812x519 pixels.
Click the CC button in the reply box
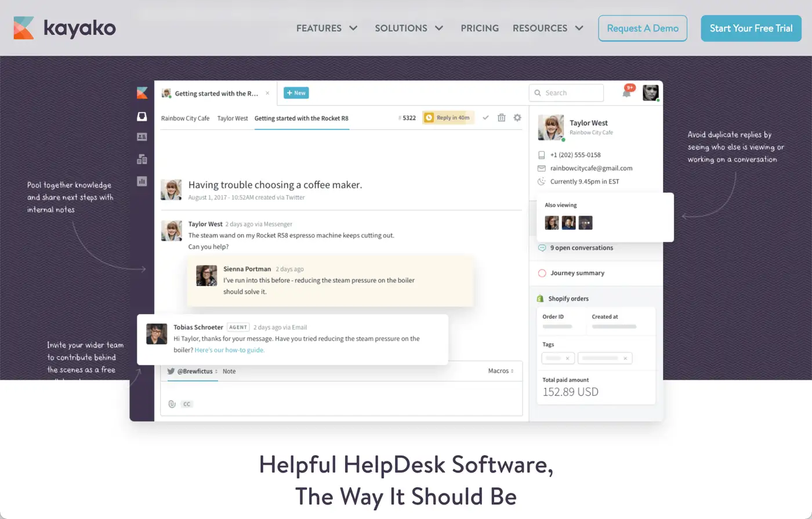(186, 404)
